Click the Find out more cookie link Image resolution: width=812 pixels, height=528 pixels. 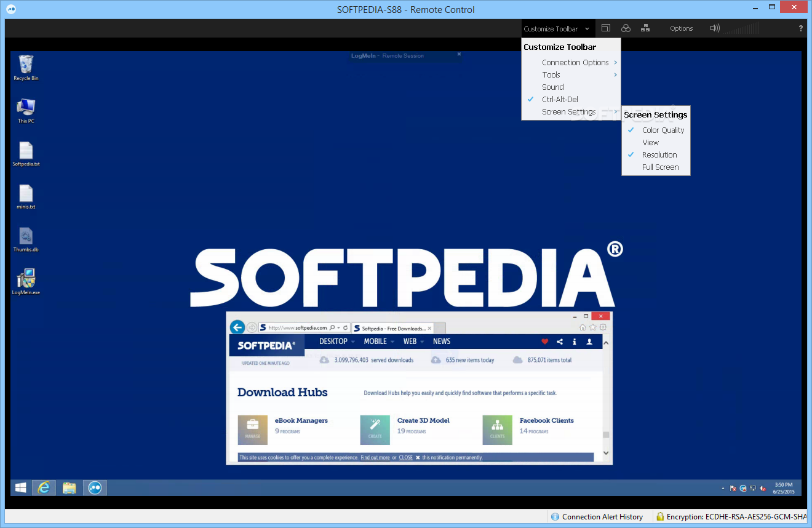click(375, 458)
